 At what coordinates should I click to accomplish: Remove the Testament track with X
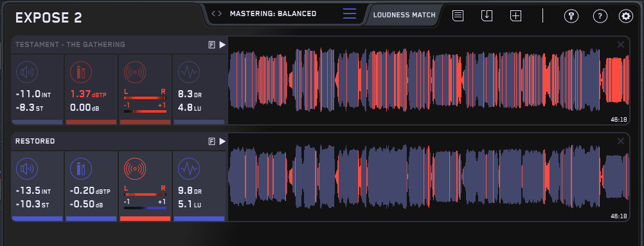621,44
